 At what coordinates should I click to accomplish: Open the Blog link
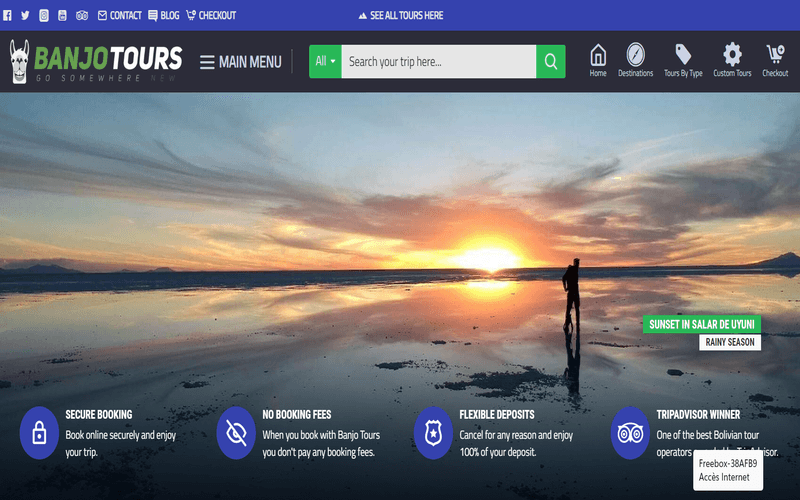(163, 15)
